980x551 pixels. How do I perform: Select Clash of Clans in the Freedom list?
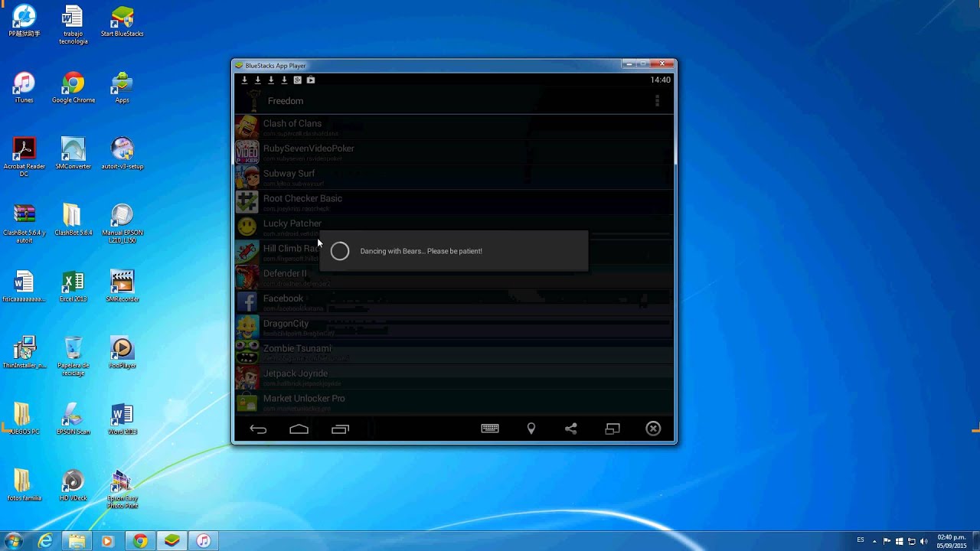pyautogui.click(x=454, y=126)
